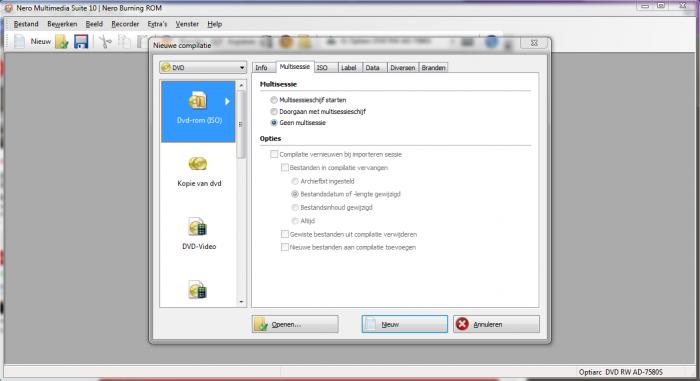The width and height of the screenshot is (700, 381).
Task: Select the Dvd-rom (ISO) compilation type
Action: coord(198,112)
